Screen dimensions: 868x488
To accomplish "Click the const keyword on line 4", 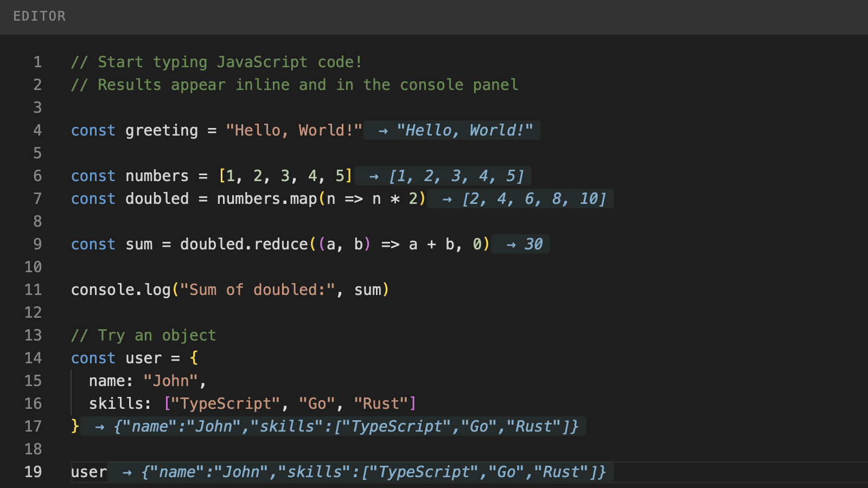I will point(93,130).
